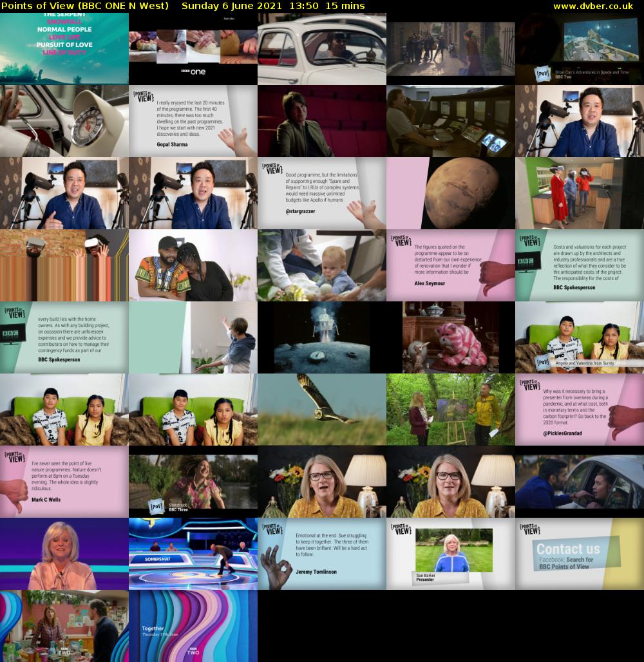Select the courtyard street scene thumbnail

point(451,48)
